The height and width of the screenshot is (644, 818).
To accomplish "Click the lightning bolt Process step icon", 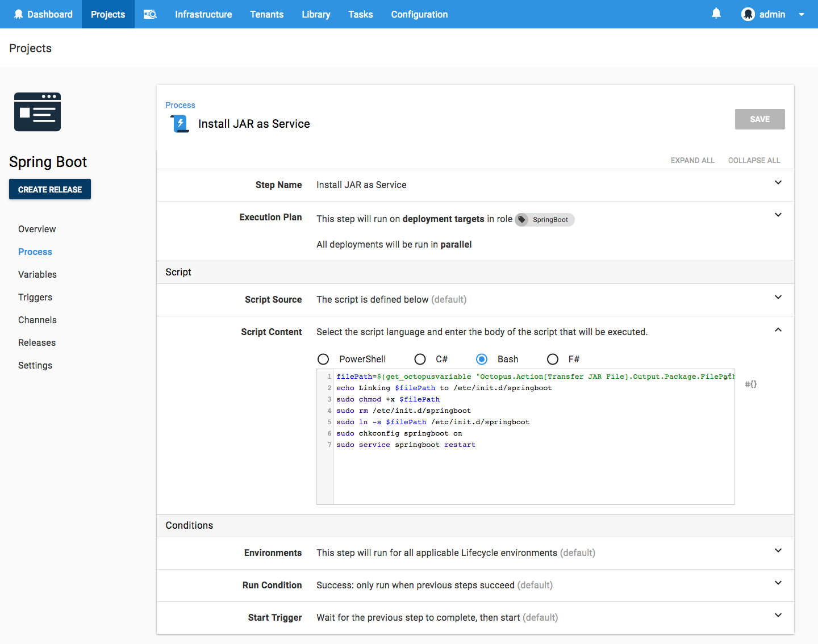I will click(x=179, y=123).
